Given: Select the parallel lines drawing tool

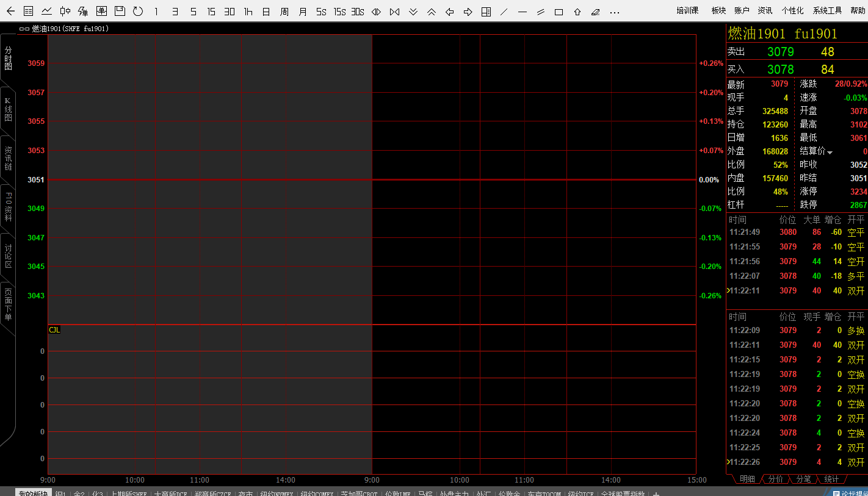Looking at the screenshot, I should (540, 12).
